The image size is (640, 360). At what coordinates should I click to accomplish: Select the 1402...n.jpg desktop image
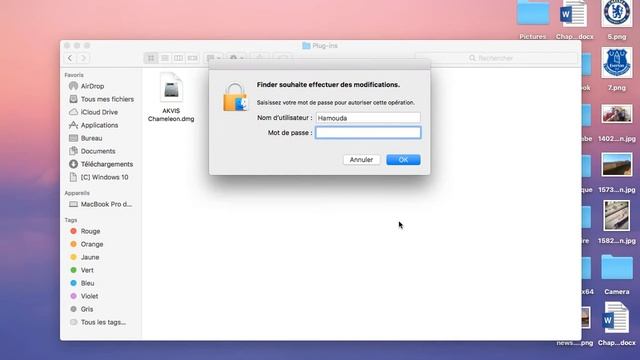coord(617,114)
